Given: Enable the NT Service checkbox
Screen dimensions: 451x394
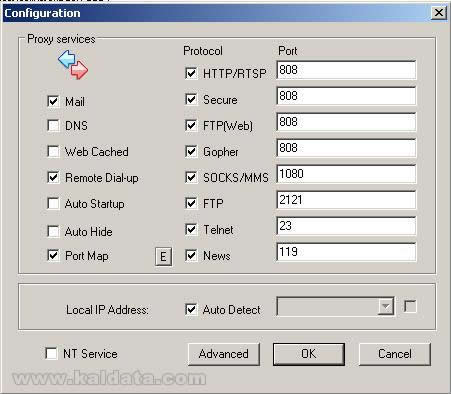Looking at the screenshot, I should (51, 353).
